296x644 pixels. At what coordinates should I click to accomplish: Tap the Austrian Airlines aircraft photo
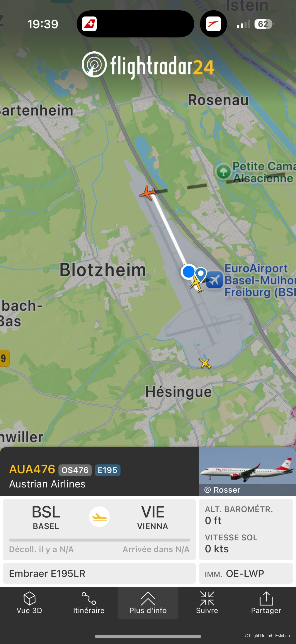(x=247, y=471)
